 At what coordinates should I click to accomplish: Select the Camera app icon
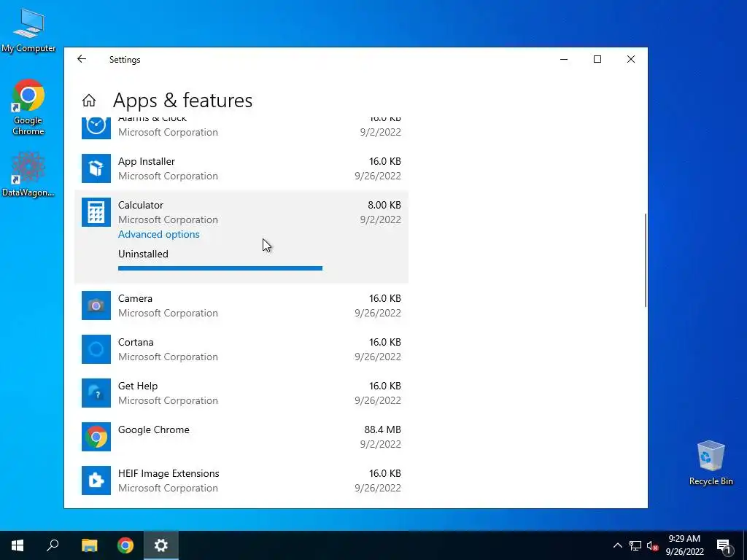[96, 306]
